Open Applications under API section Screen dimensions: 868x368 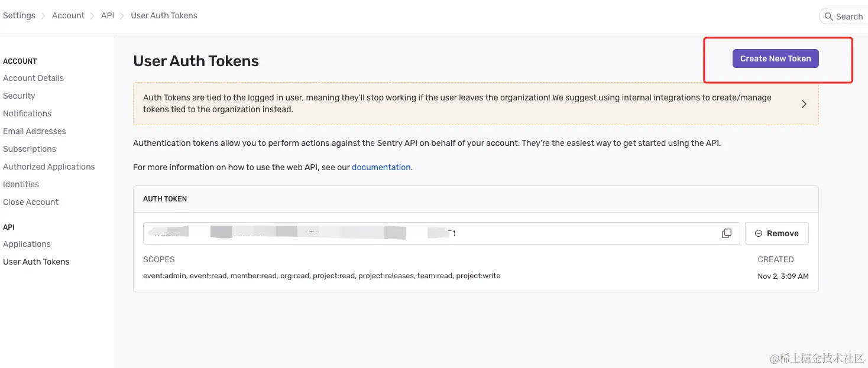coord(27,244)
